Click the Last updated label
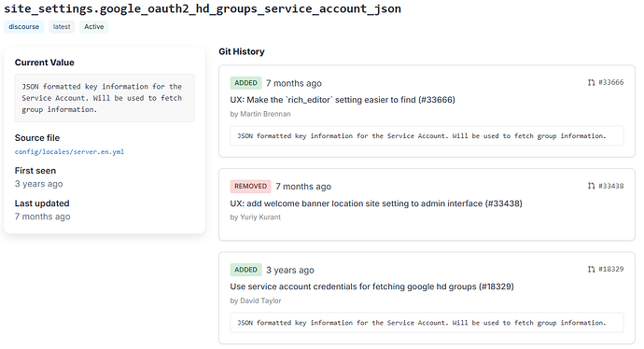 click(x=42, y=203)
